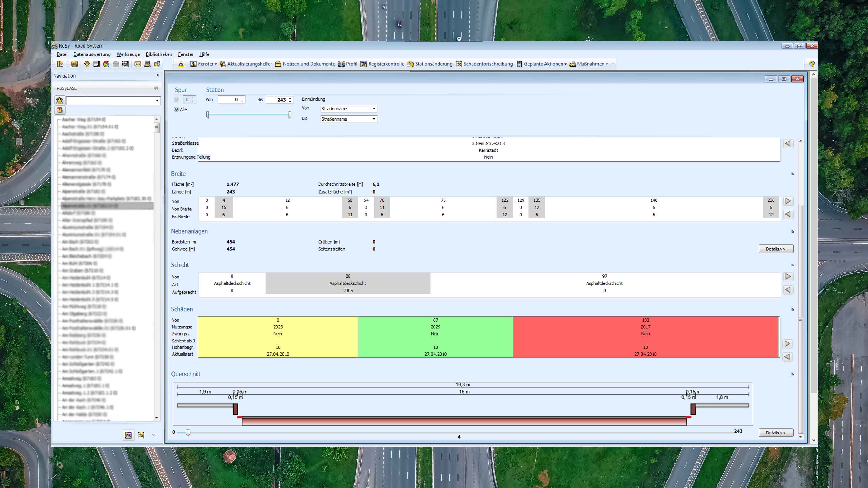
Task: Open the Bibliotheken menu
Action: [x=159, y=54]
